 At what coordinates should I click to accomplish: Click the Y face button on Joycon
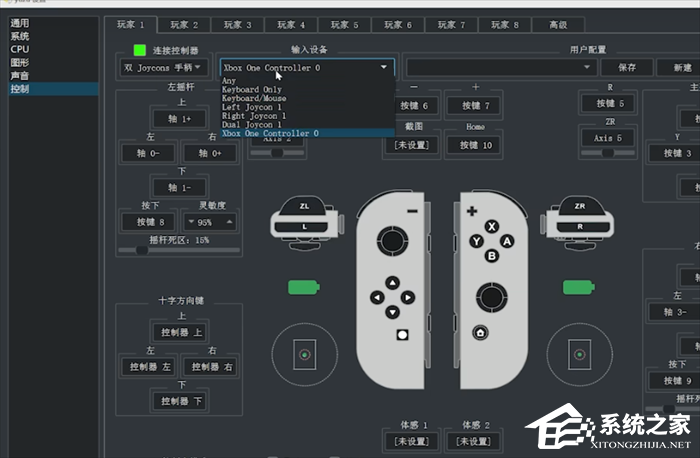tap(477, 241)
